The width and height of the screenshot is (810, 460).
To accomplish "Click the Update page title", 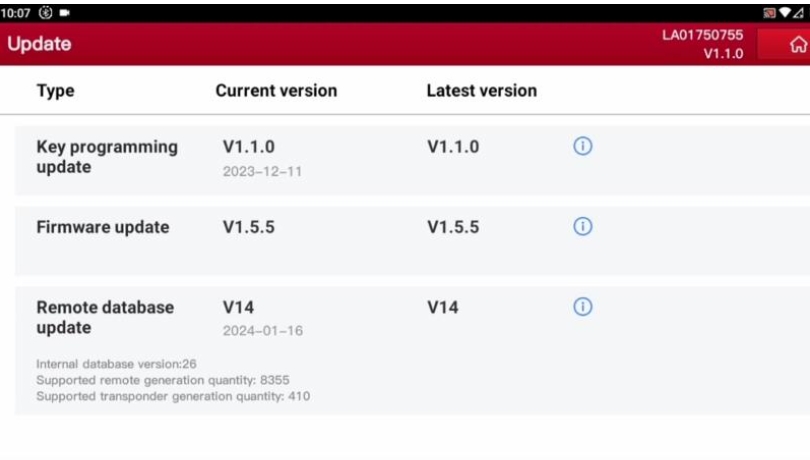I will (x=39, y=44).
